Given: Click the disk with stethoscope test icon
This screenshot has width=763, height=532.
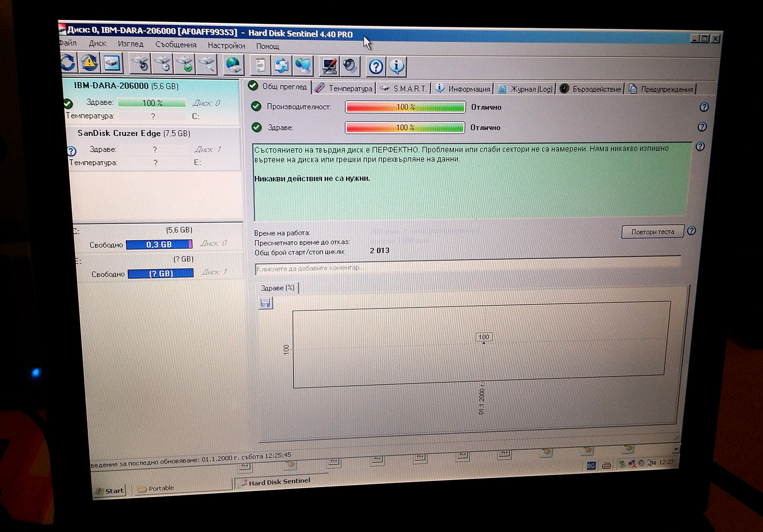Looking at the screenshot, I should [140, 64].
